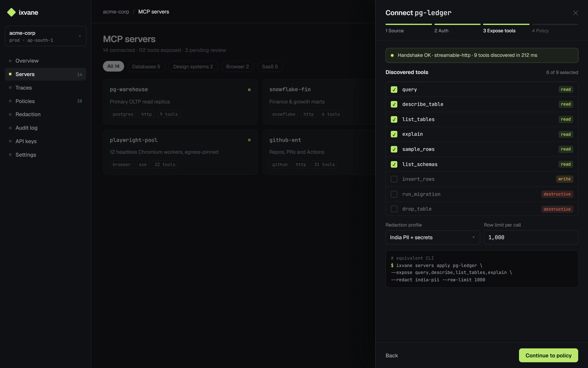Click the read badge on query row
Viewport: 588px width, 368px height.
click(x=566, y=89)
